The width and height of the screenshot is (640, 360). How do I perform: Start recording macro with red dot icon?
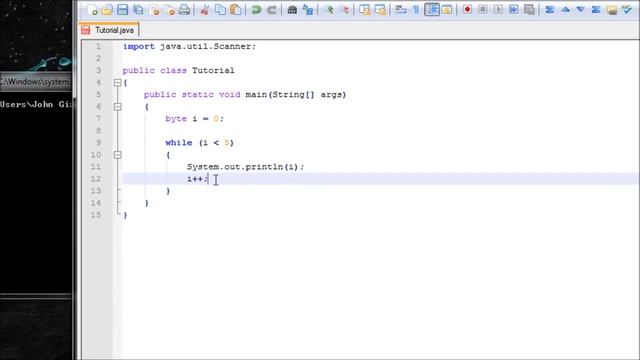coord(467,10)
